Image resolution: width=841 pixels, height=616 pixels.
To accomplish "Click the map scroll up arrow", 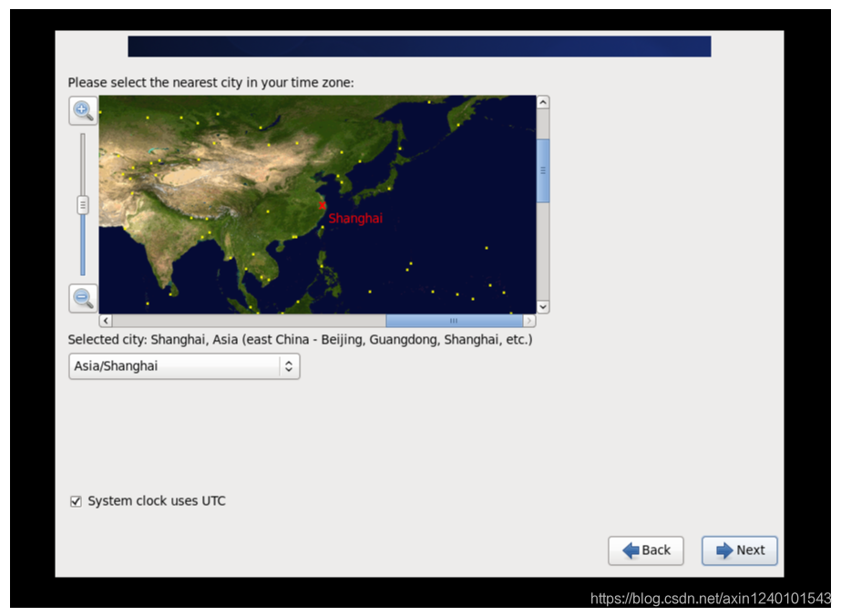I will 543,102.
